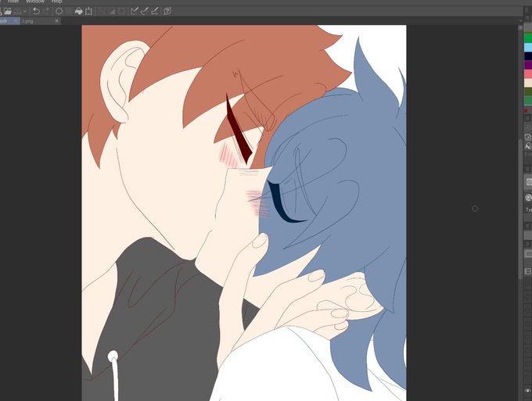Toggle Snap to Ruler
532x401 pixels.
coord(135,11)
